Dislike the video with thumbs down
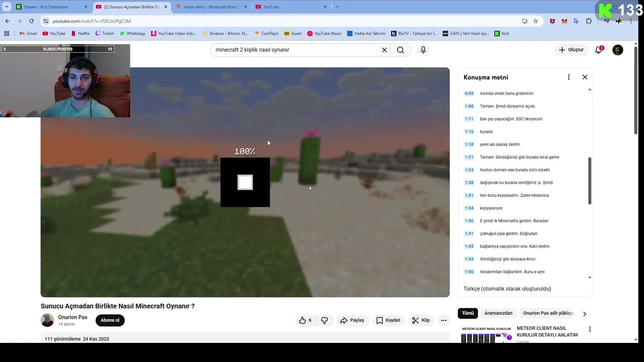Viewport: 644px width, 362px height. coord(325,320)
